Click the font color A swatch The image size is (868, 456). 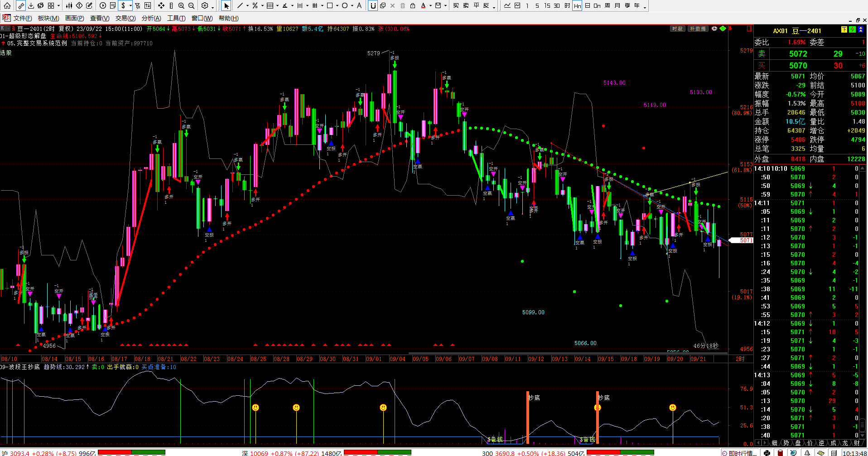pos(423,5)
